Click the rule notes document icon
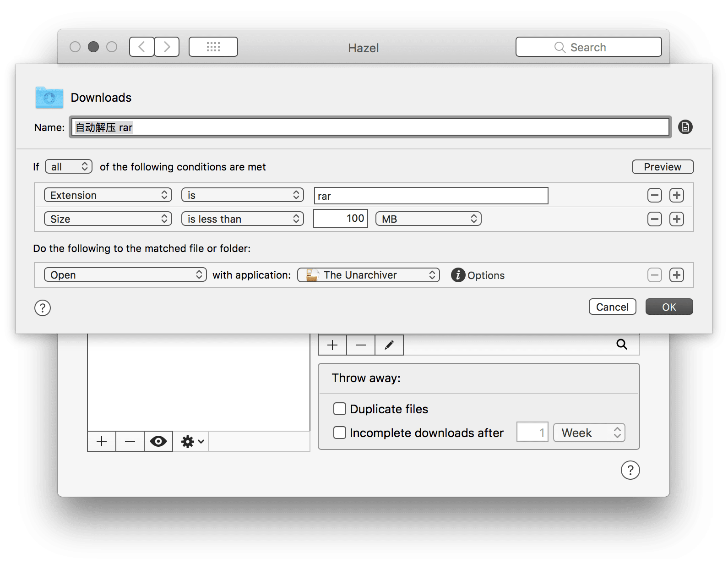Image resolution: width=728 pixels, height=570 pixels. [685, 127]
